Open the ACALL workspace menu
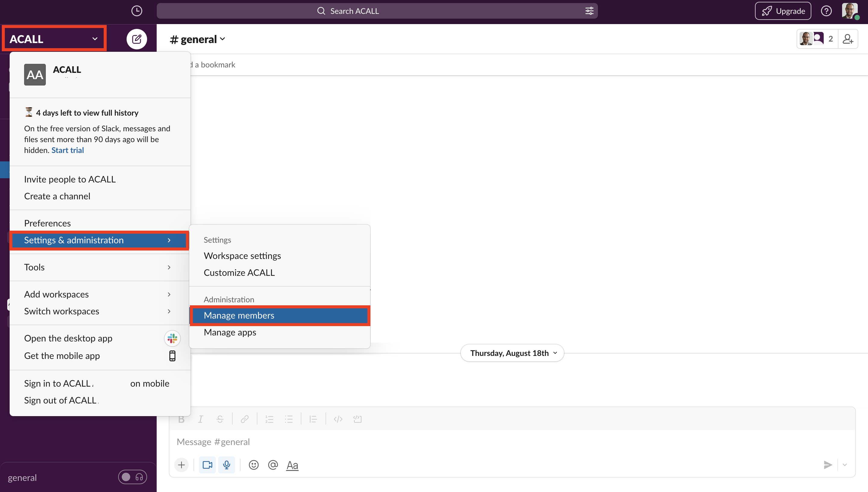This screenshot has width=868, height=492. point(54,39)
